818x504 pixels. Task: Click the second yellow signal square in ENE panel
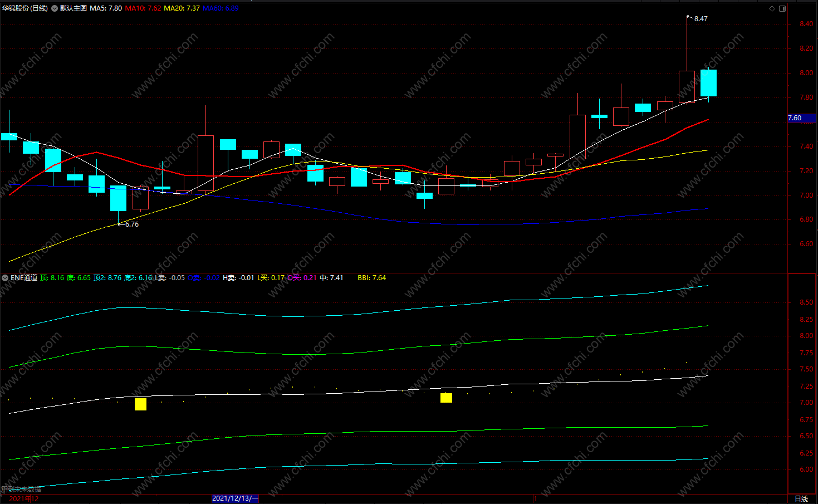click(446, 398)
